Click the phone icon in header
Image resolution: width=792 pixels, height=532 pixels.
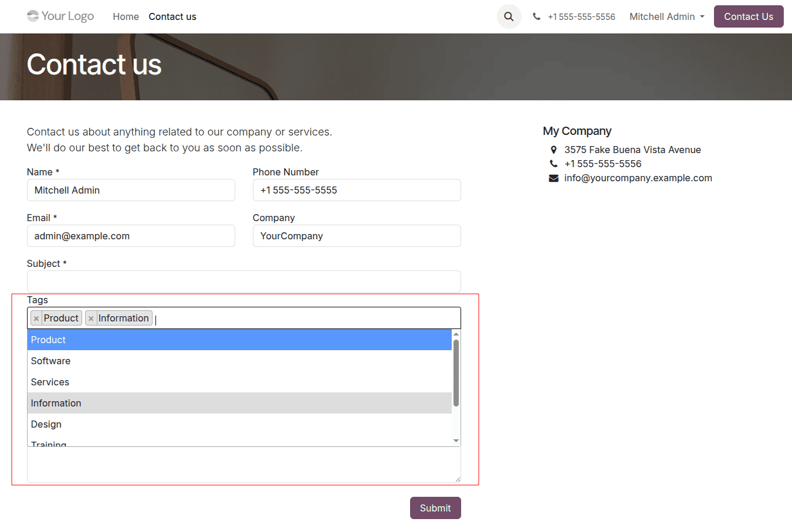click(x=536, y=16)
